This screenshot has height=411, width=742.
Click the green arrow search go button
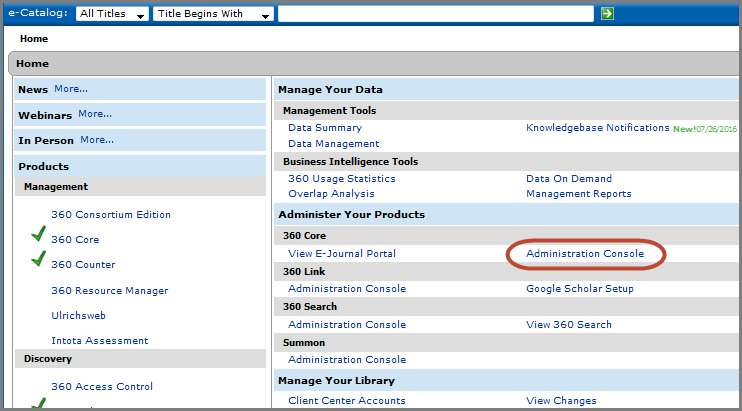point(607,14)
